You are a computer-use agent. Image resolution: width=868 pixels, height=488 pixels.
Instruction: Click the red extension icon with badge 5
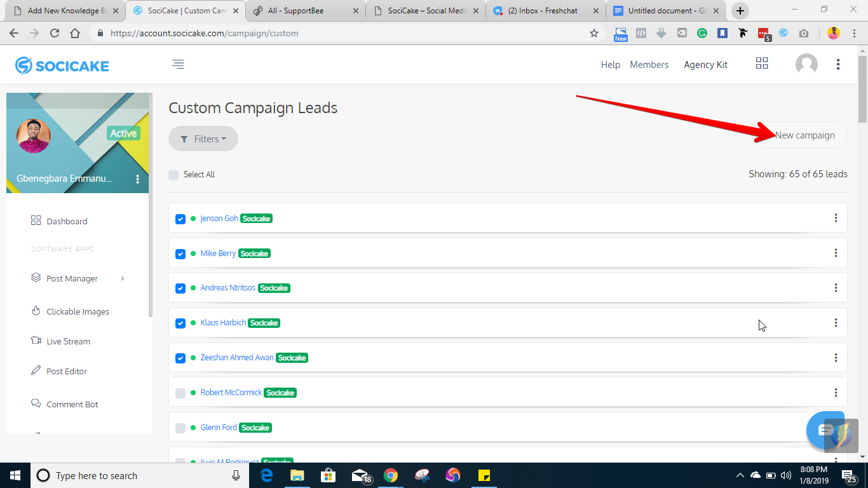click(x=764, y=34)
